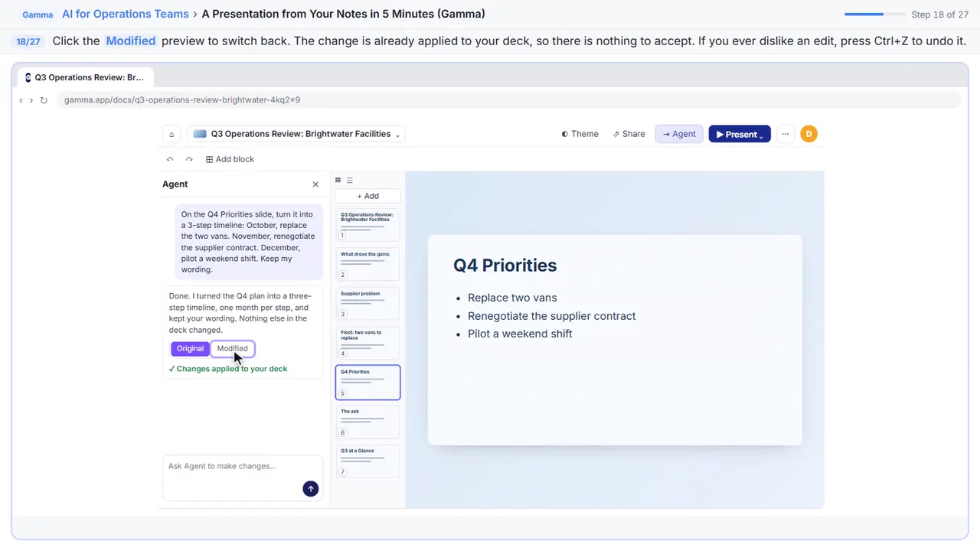Click the Renegotiate the supplier contract bullet
980x551 pixels.
coord(551,316)
